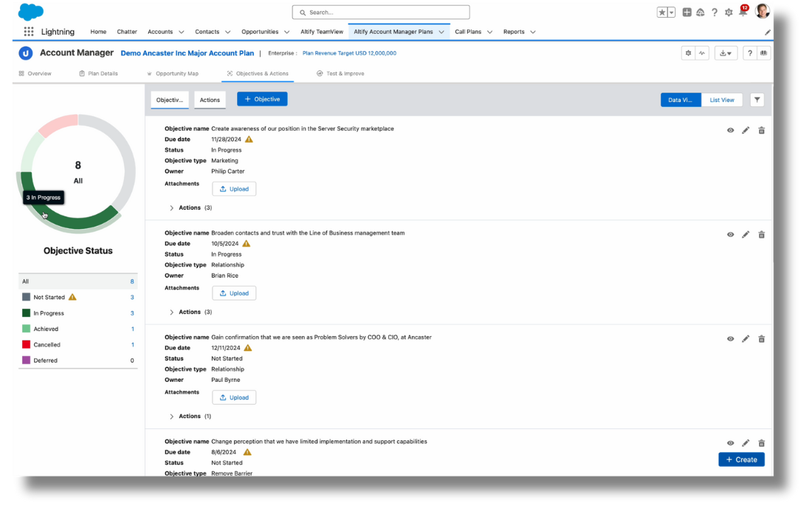The image size is (812, 517).
Task: View the Problem Solvers objective eye icon
Action: pyautogui.click(x=730, y=339)
